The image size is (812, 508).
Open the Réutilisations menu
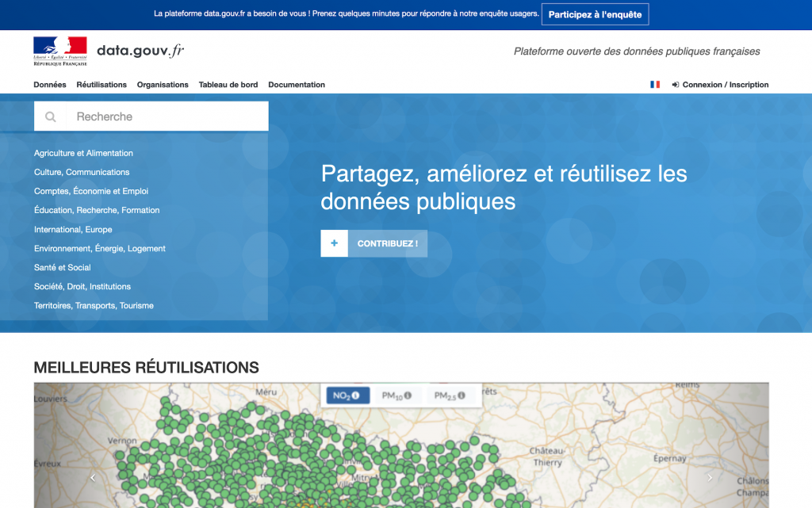[101, 85]
